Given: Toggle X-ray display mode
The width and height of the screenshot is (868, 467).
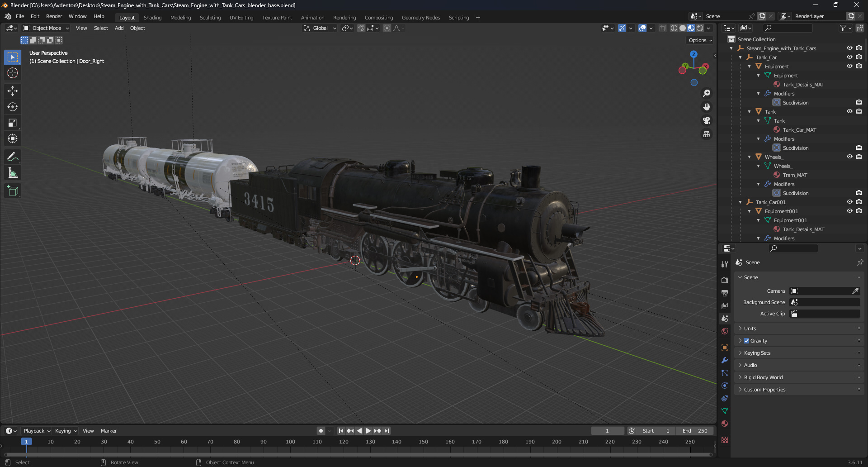Looking at the screenshot, I should 663,28.
